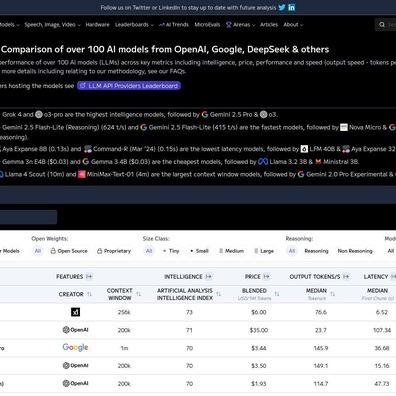Open LLM API Providers Leaderboard link
The width and height of the screenshot is (396, 396).
[x=129, y=86]
